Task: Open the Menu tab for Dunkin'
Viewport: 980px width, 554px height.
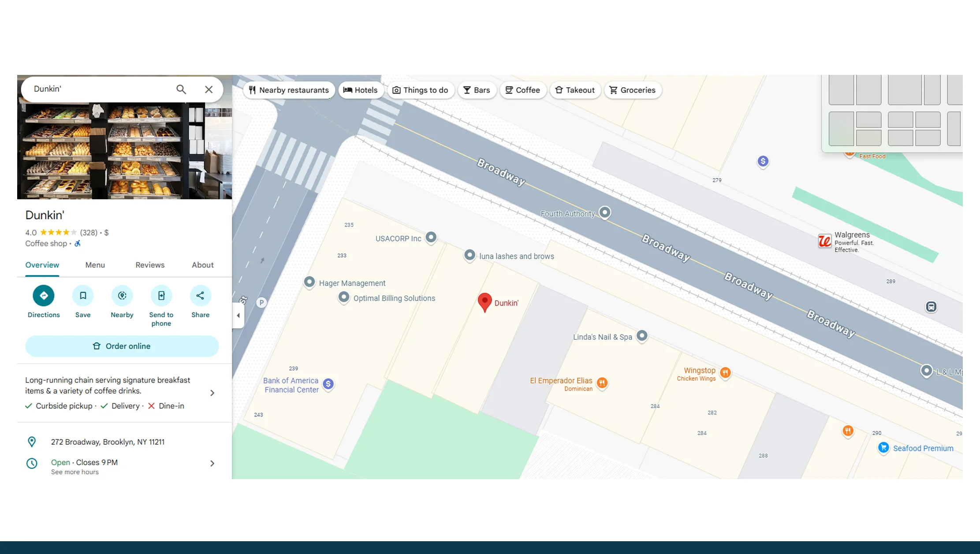Action: pos(95,265)
